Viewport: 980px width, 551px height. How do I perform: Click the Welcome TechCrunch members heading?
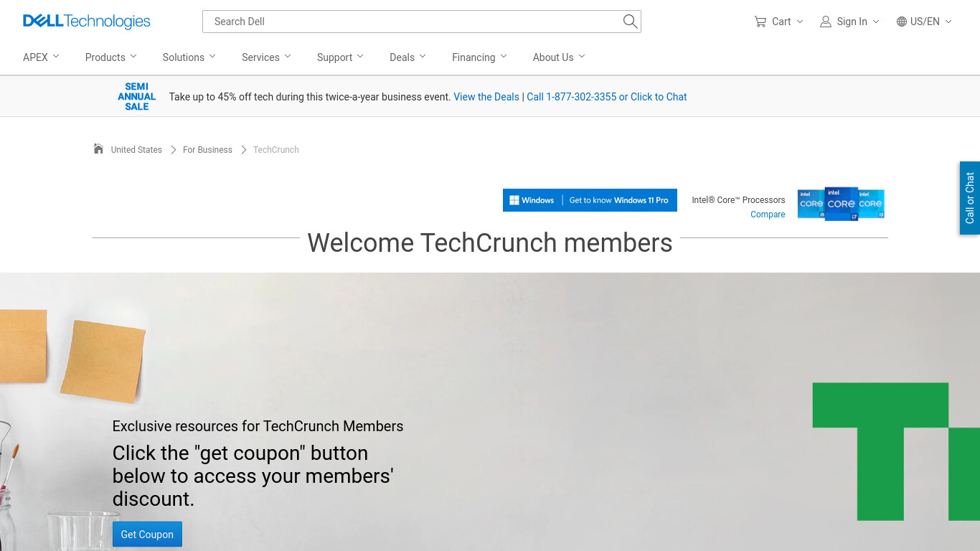click(x=490, y=242)
